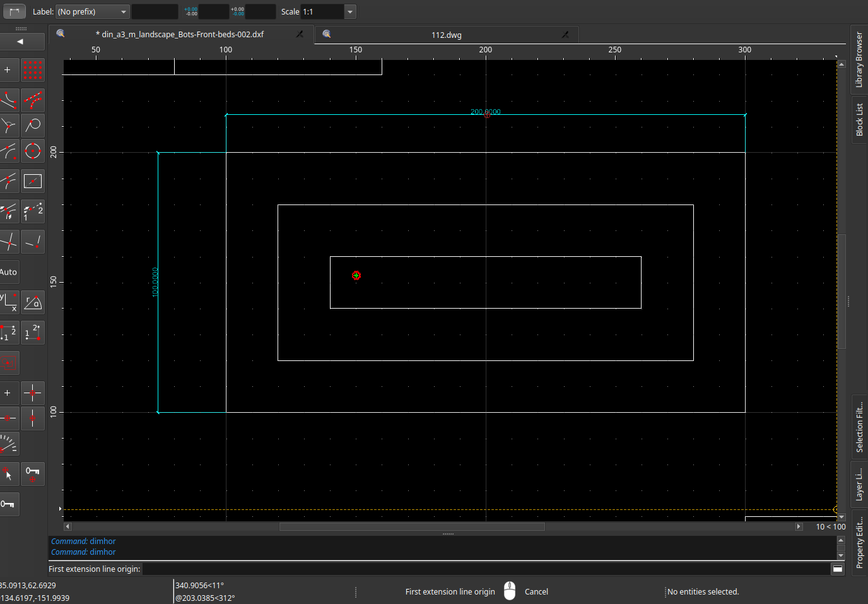The height and width of the screenshot is (604, 868).
Task: Enable snap to grid dots icon
Action: point(33,70)
